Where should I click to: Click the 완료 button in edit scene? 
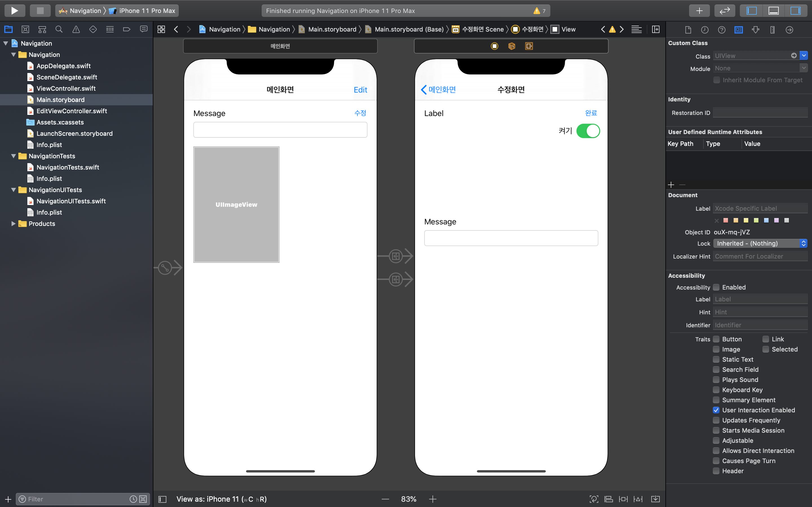pyautogui.click(x=591, y=113)
